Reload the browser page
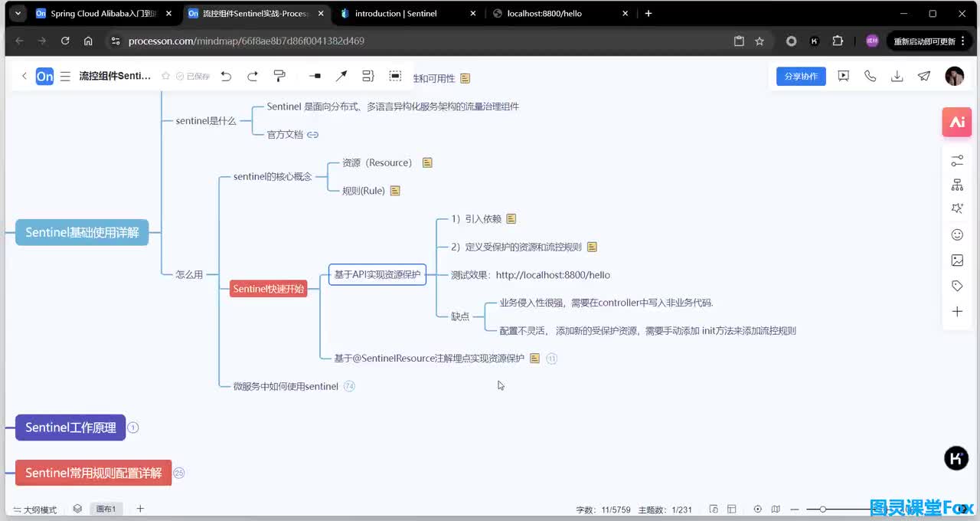The width and height of the screenshot is (980, 521). (x=65, y=41)
